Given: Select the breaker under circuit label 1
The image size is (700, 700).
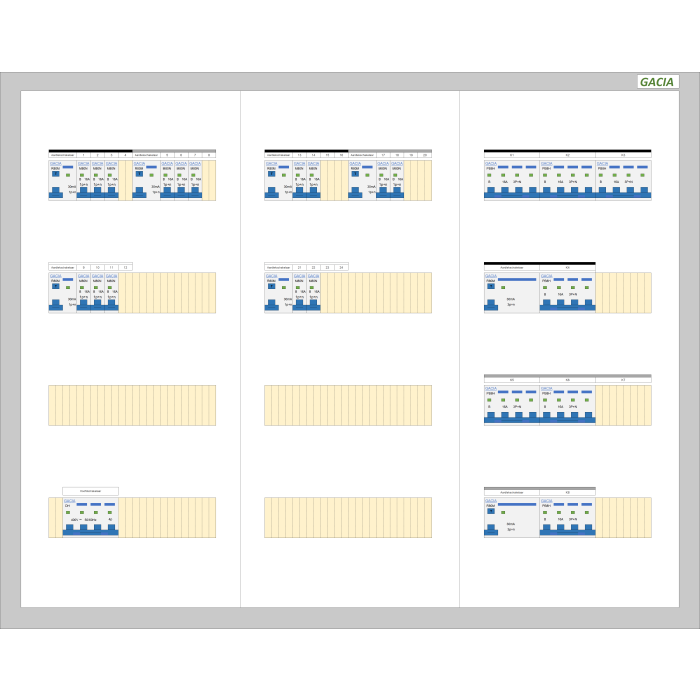Looking at the screenshot, I should pos(84,180).
